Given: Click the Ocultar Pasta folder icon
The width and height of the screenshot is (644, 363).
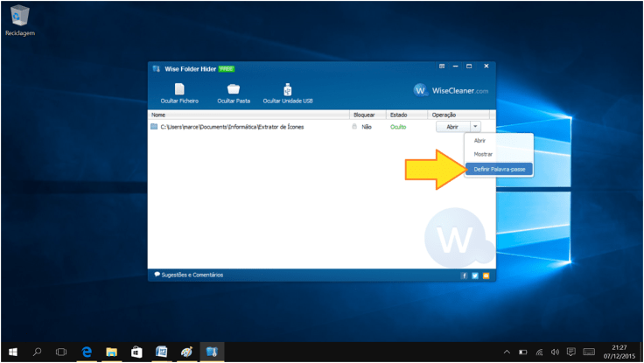Looking at the screenshot, I should 234,89.
